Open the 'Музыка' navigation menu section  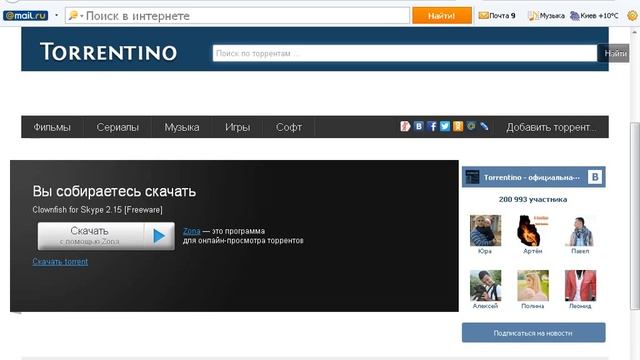182,127
